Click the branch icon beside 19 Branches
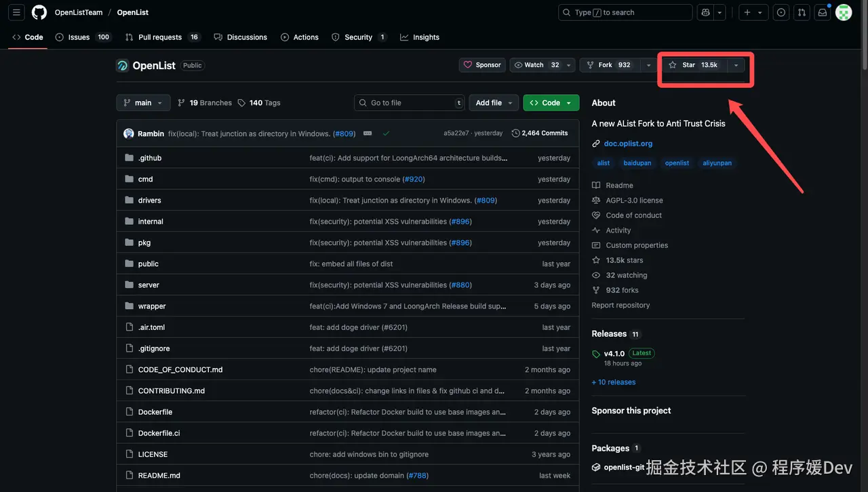 181,103
